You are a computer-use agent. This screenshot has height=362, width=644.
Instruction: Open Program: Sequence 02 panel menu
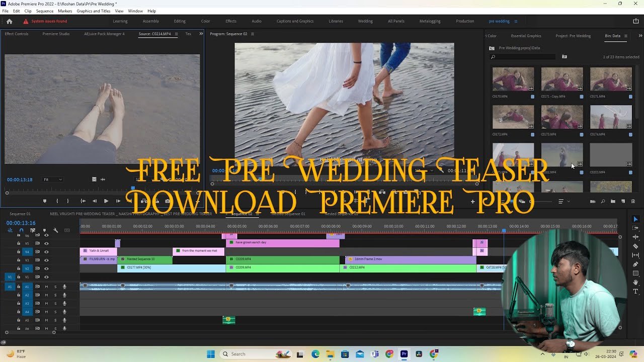pos(253,34)
